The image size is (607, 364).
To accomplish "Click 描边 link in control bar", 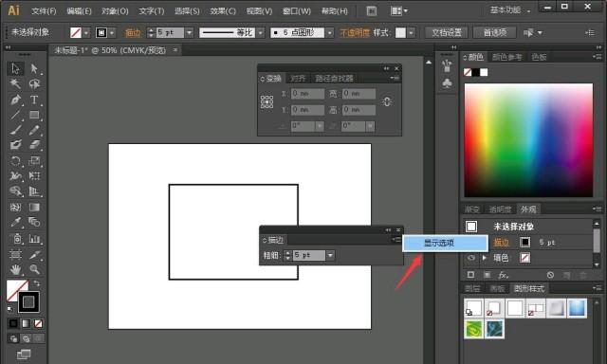I will click(133, 33).
